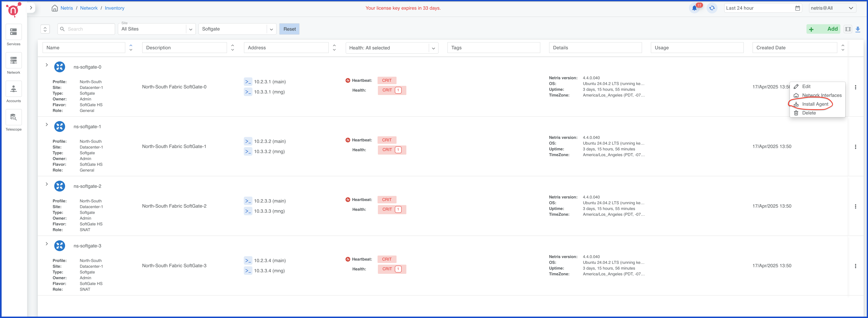Open the Network breadcrumb link
The width and height of the screenshot is (868, 318).
point(89,8)
